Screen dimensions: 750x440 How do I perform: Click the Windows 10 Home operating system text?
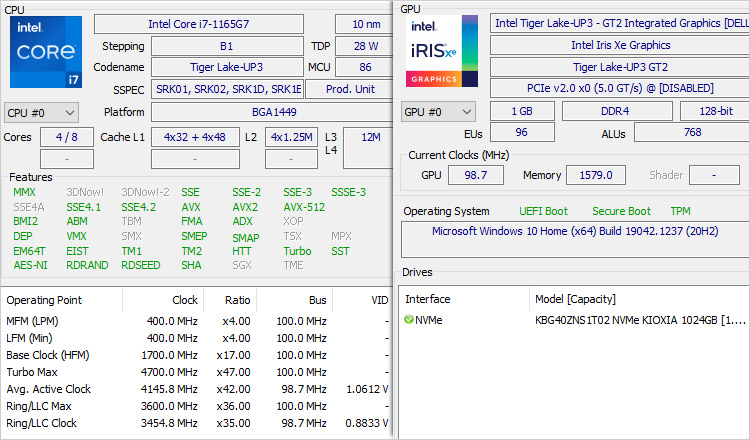tap(575, 231)
